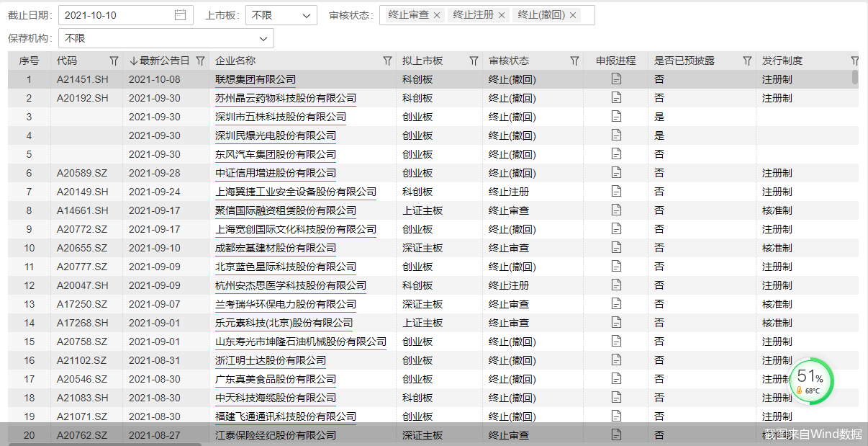Screen dimensions: 868x446
Task: View 申报进程 document for 联想集团
Action: click(x=616, y=79)
